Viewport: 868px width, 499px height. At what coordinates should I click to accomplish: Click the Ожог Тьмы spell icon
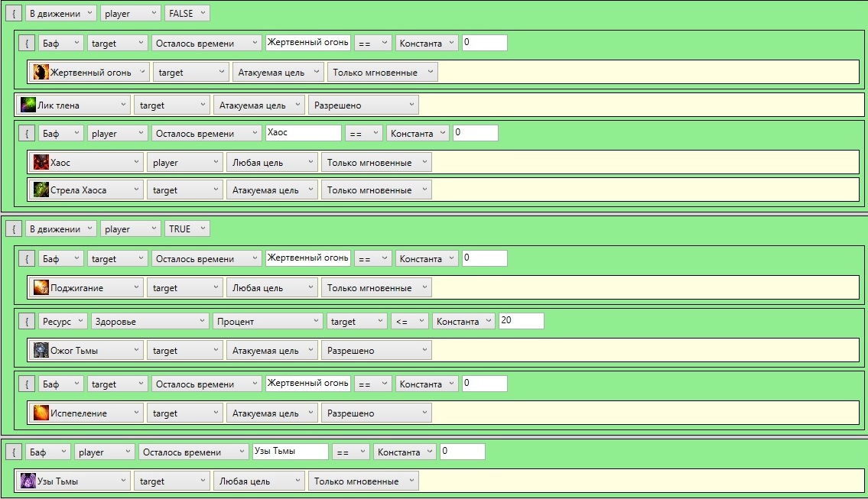click(41, 351)
